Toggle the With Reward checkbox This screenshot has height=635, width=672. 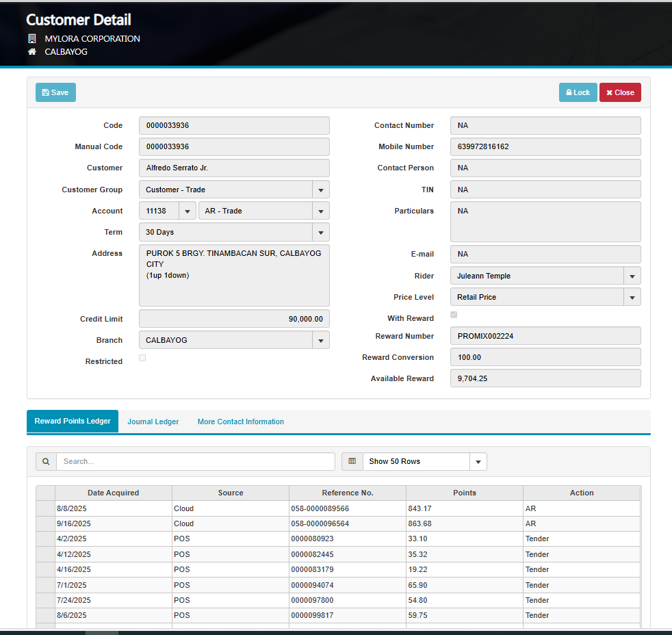pos(454,315)
